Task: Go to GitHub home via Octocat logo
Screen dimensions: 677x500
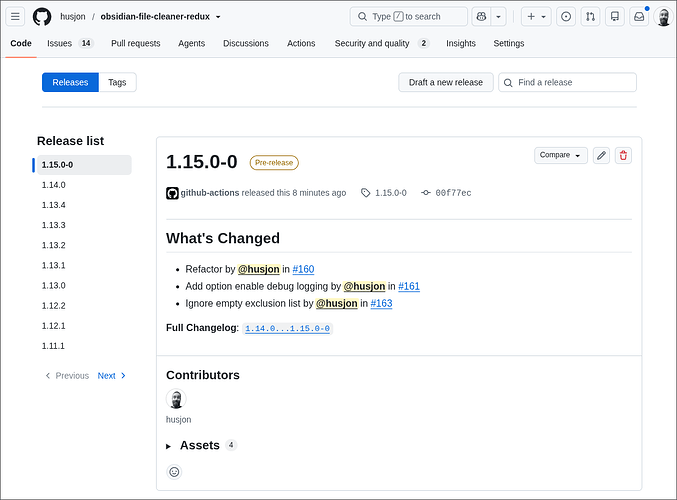Action: point(42,17)
